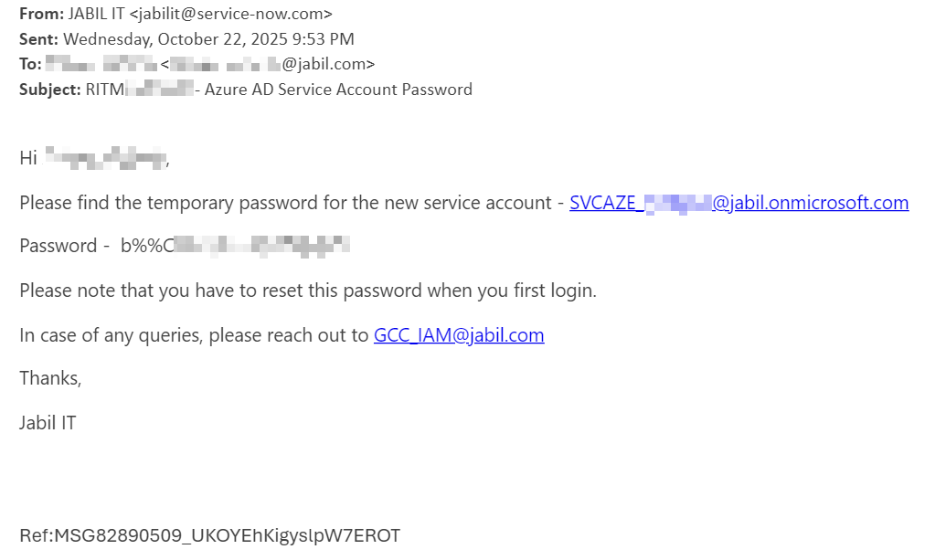This screenshot has height=560, width=935.
Task: Click the reset password on first login sentence
Action: pos(307,291)
